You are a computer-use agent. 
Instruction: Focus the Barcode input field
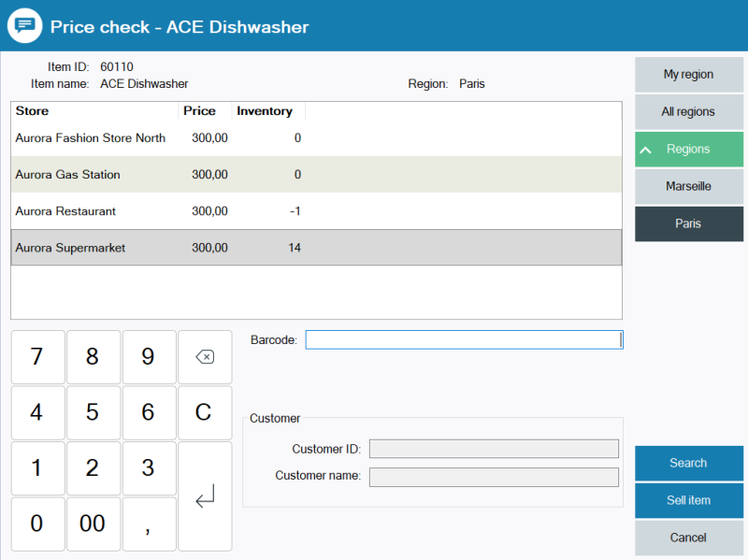[463, 340]
